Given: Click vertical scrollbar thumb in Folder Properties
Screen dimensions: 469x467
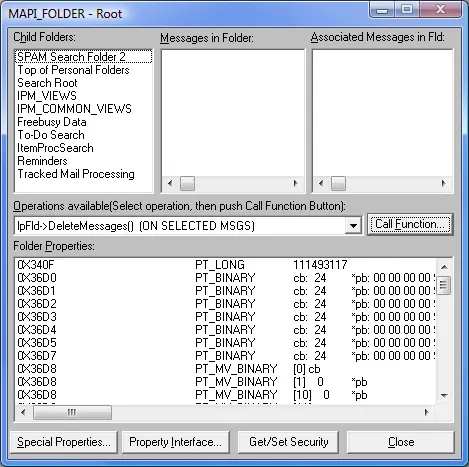Looking at the screenshot, I should [444, 285].
